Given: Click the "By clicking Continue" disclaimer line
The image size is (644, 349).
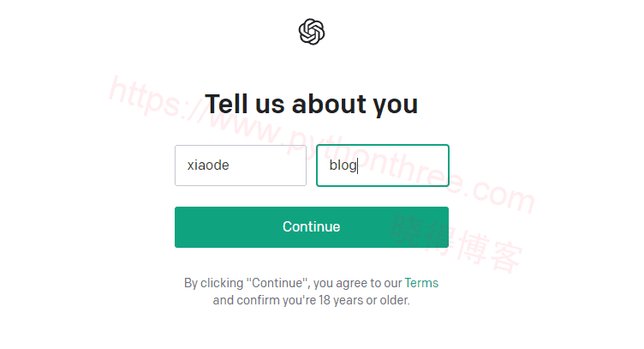Looking at the screenshot, I should coord(291,283).
